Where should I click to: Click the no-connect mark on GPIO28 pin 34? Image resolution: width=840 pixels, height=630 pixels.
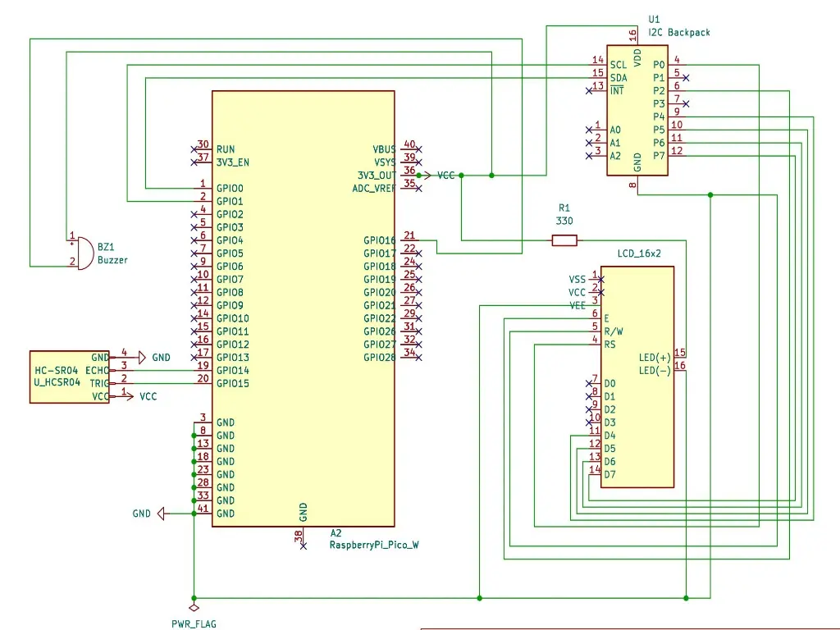(x=418, y=358)
